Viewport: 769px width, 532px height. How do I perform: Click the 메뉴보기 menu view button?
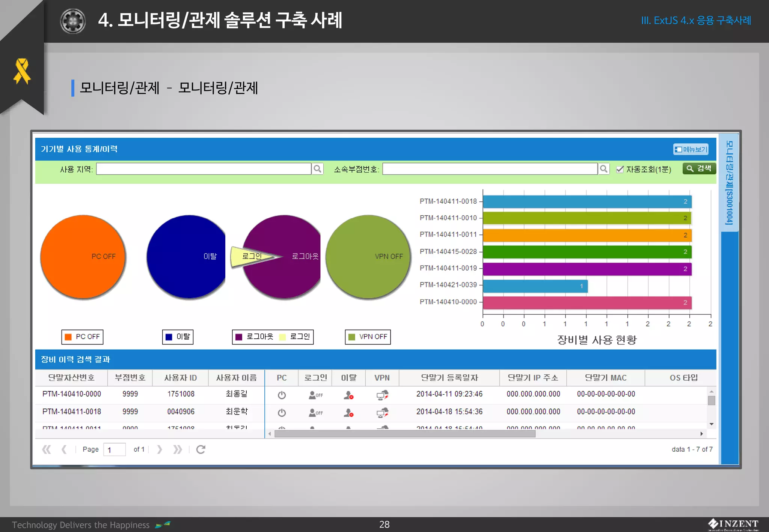691,149
